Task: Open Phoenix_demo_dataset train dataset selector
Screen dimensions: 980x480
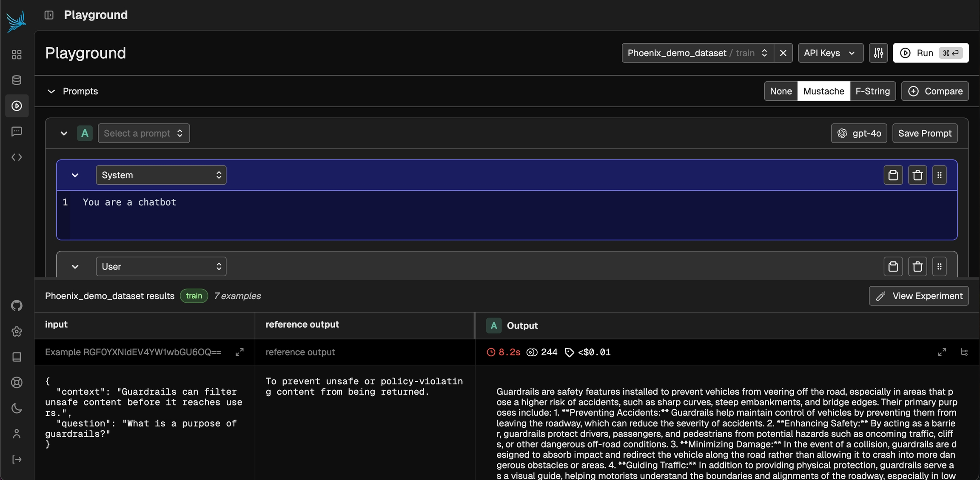Action: point(697,53)
